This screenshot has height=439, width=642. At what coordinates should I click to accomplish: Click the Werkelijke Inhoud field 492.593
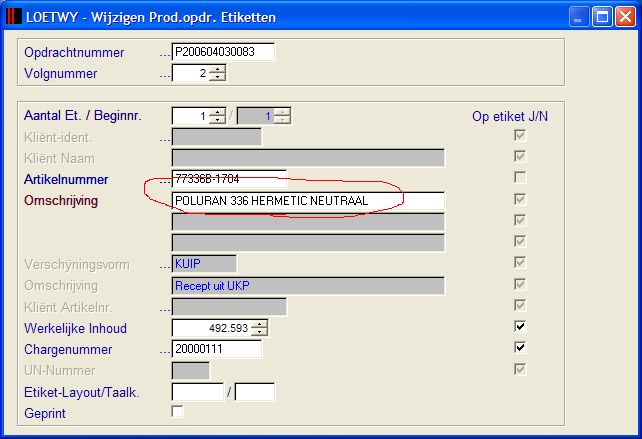pyautogui.click(x=212, y=328)
